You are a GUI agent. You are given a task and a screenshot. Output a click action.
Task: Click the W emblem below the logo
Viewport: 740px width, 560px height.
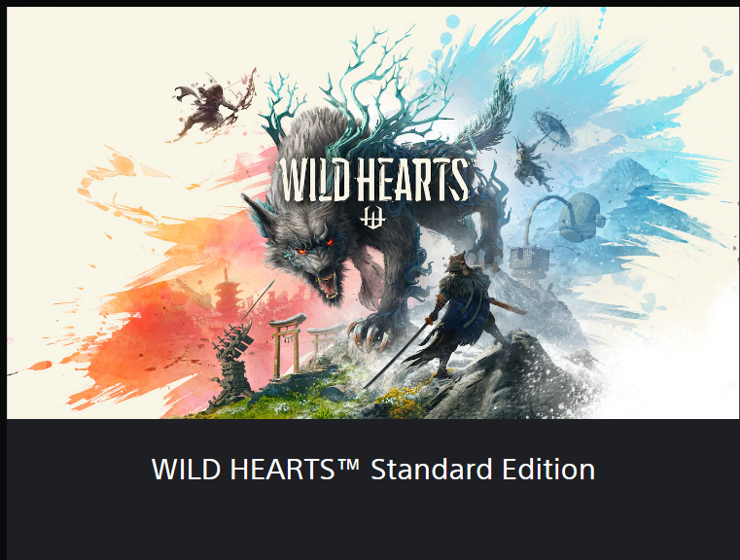(373, 216)
